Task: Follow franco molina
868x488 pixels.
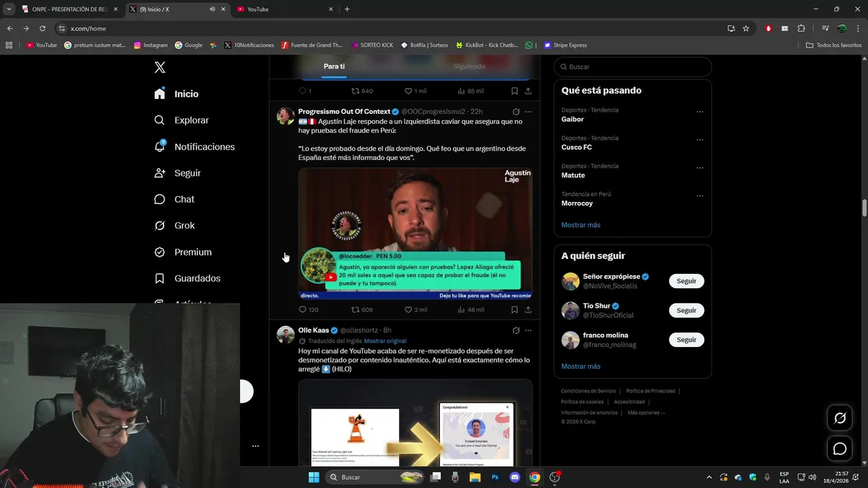Action: 686,340
